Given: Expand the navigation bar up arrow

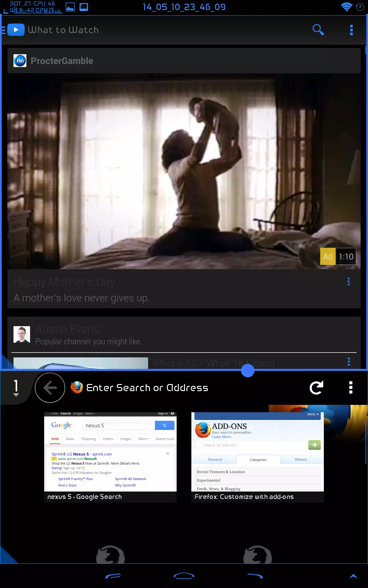Looking at the screenshot, I should (x=353, y=576).
